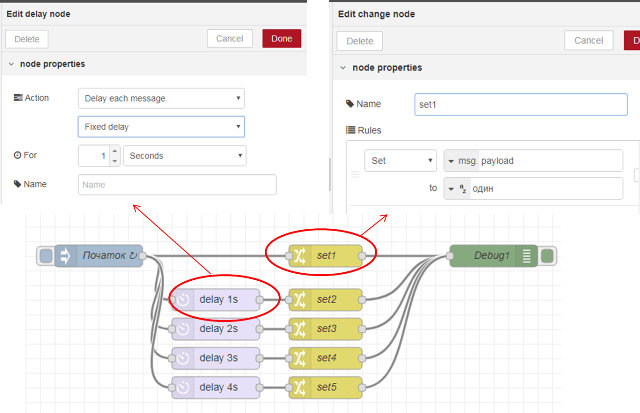
Task: Click Cancel in Edit change node
Action: coord(589,40)
